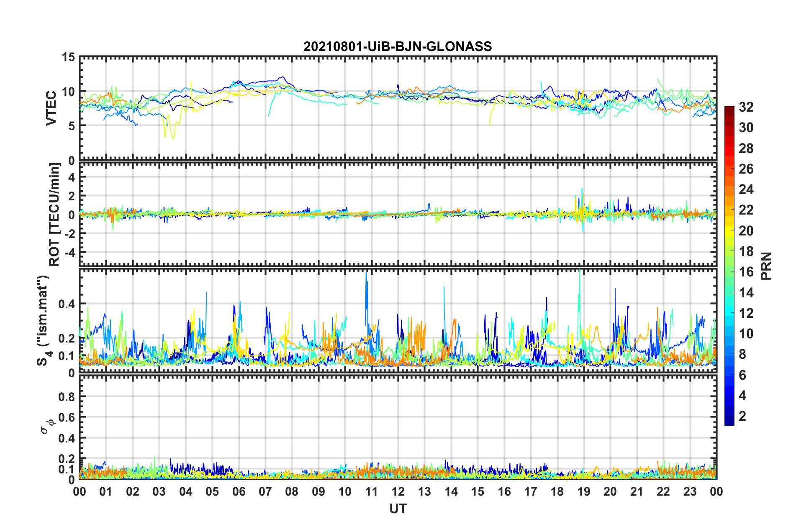This screenshot has width=796, height=532.
Task: Click the sigma-phi y-axis label
Action: tap(48, 428)
